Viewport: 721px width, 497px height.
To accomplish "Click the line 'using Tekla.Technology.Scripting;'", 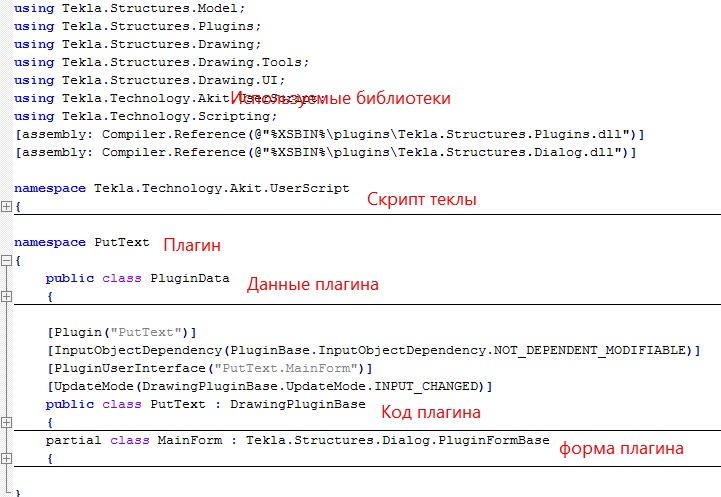I will [146, 116].
